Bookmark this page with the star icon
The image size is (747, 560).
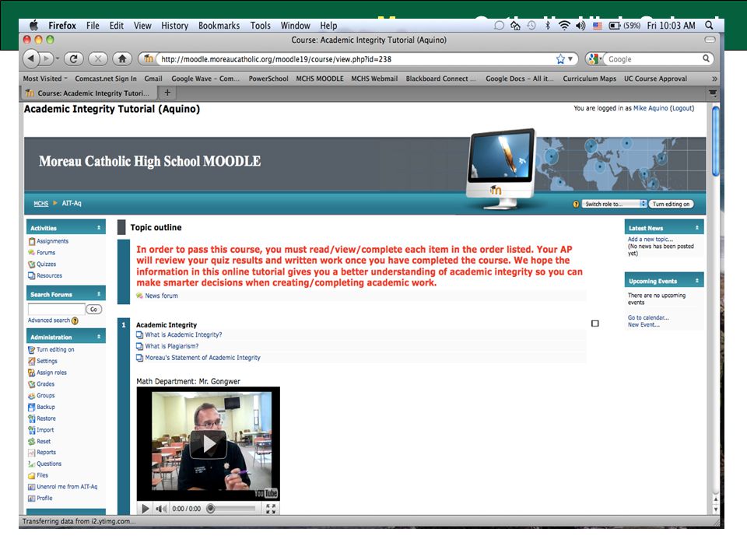560,59
